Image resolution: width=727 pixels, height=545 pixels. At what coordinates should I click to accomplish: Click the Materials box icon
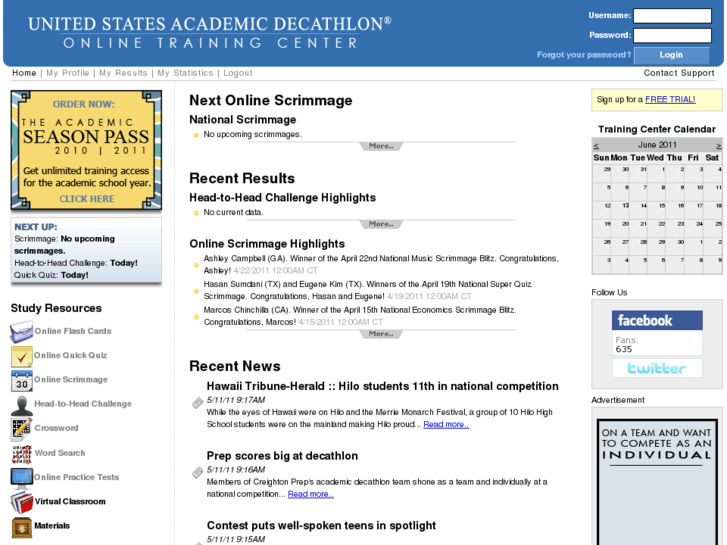(x=21, y=527)
